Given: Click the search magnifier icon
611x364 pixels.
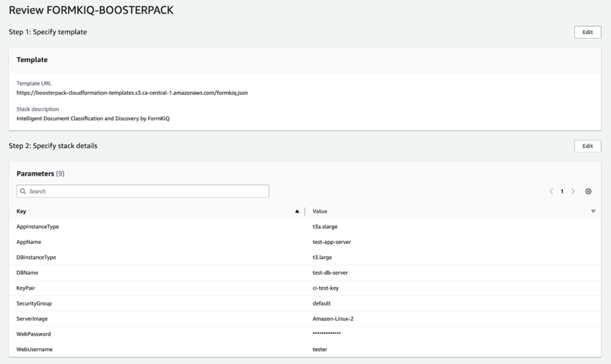Looking at the screenshot, I should [x=23, y=192].
